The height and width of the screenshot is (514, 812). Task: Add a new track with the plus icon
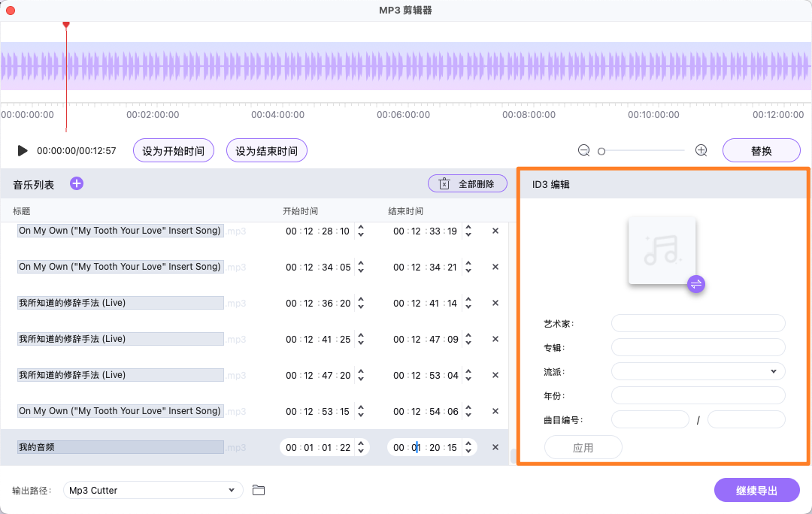point(76,183)
